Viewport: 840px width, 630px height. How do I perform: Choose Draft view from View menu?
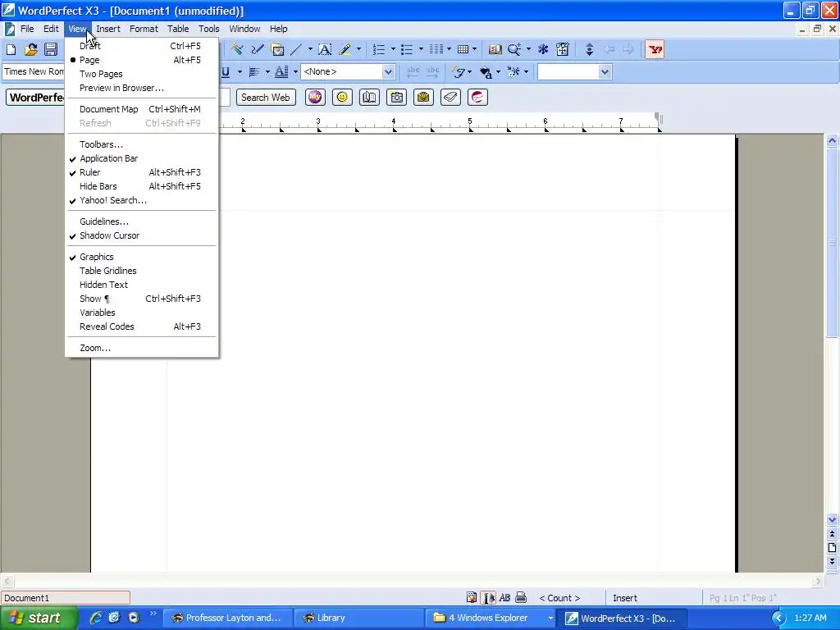142,46
